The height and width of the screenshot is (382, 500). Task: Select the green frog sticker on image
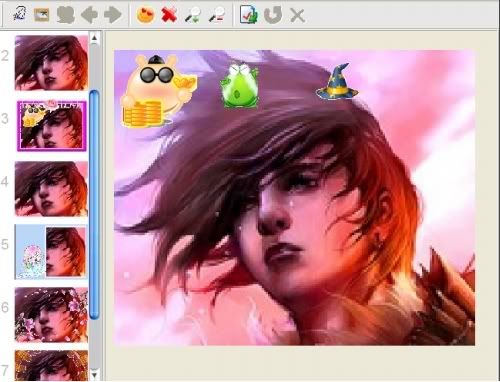(239, 86)
